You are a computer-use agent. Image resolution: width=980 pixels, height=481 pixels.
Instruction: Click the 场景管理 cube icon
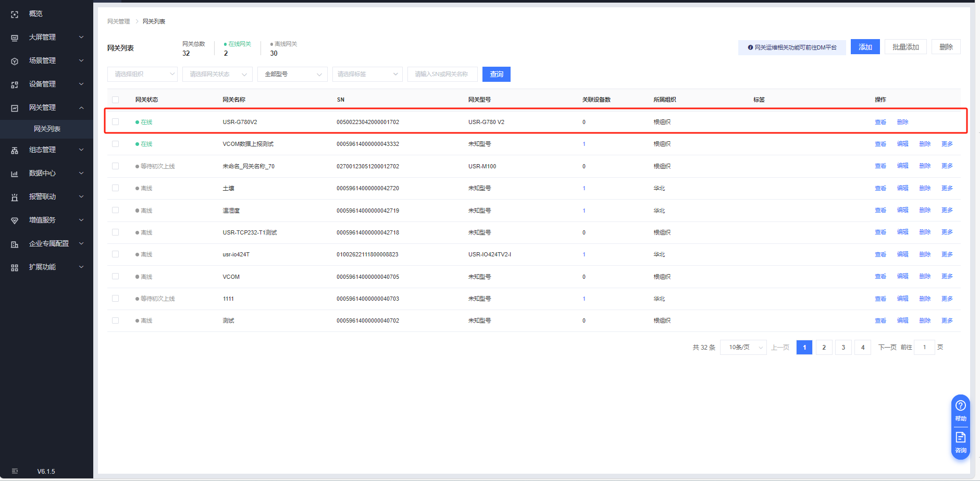(15, 61)
